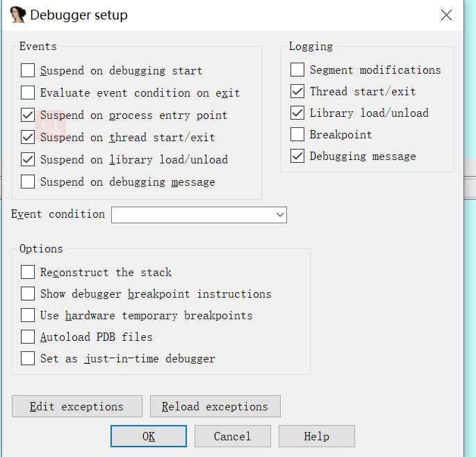Click the Reload exceptions button
This screenshot has width=476, height=457.
(x=215, y=406)
